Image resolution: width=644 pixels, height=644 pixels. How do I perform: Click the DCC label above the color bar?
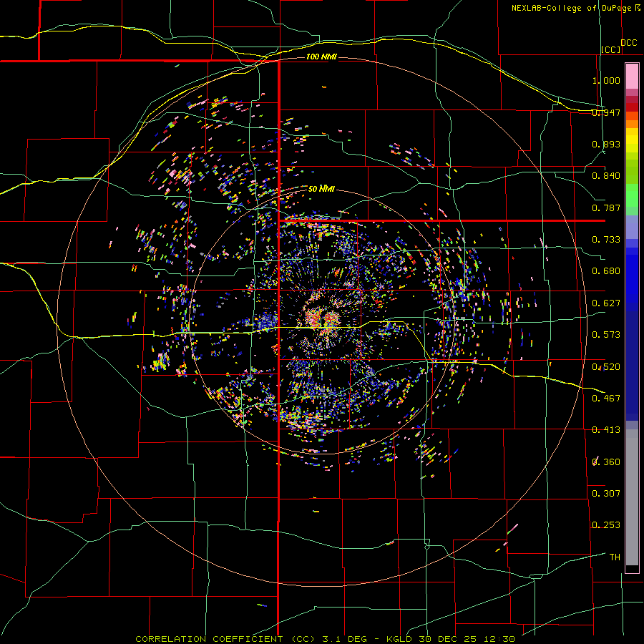628,43
